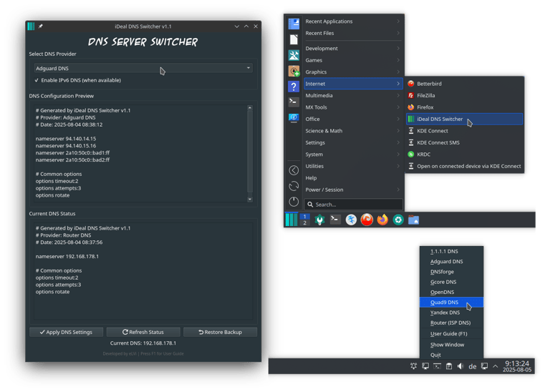The width and height of the screenshot is (550, 392).
Task: Open the clipboard tray icon
Action: click(x=449, y=366)
